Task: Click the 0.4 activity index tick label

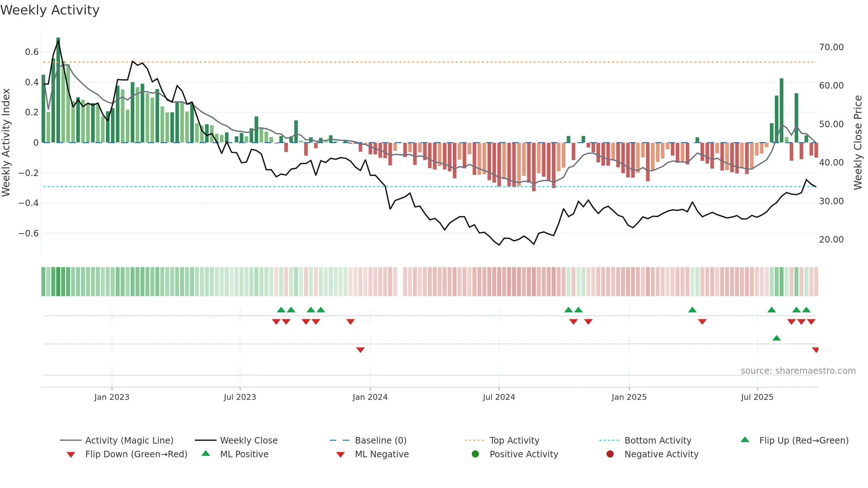Action: coord(32,82)
